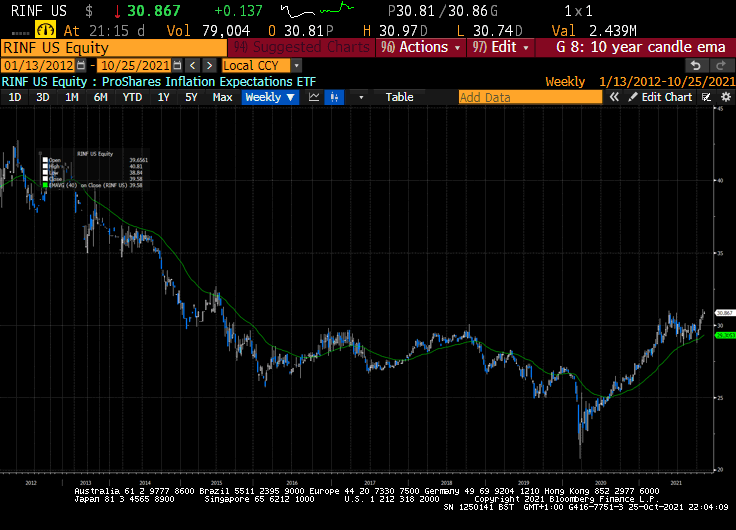Open the end date calendar picker
This screenshot has width=736, height=530.
(177, 65)
